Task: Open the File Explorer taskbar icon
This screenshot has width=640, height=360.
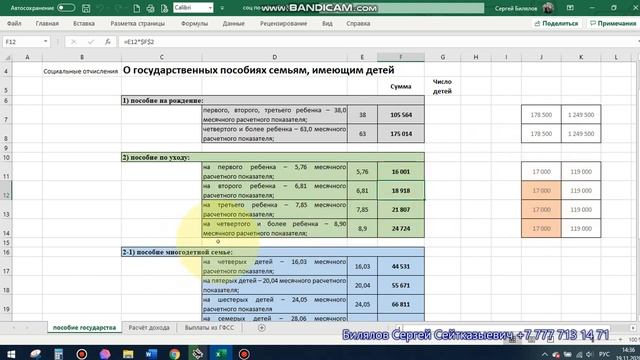Action: point(128,353)
